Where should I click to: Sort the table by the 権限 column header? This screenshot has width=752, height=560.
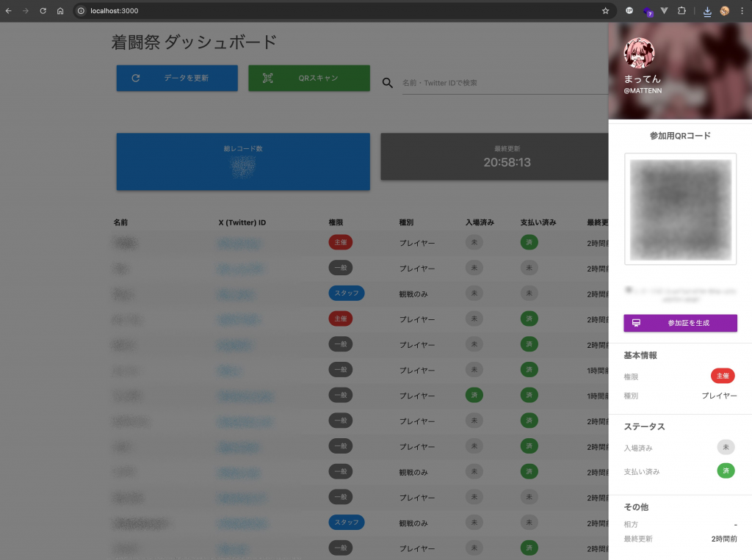[336, 222]
